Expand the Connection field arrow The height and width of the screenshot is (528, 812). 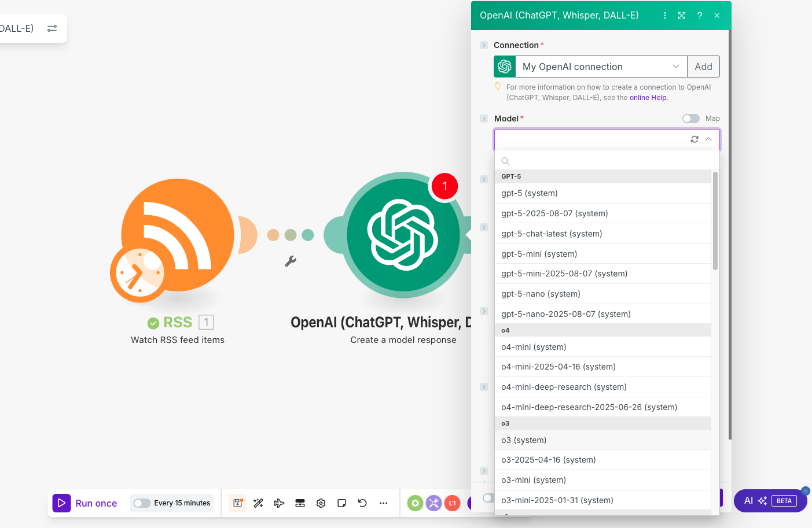[484, 45]
